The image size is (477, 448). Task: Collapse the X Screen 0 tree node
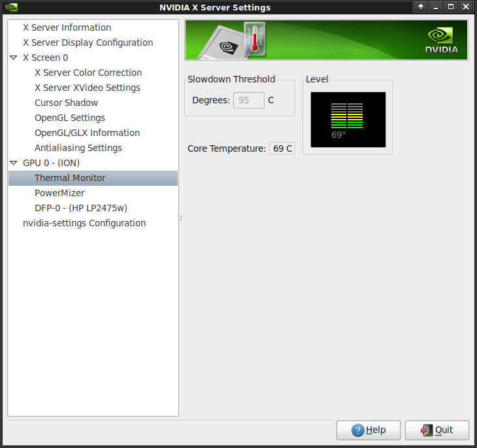13,58
